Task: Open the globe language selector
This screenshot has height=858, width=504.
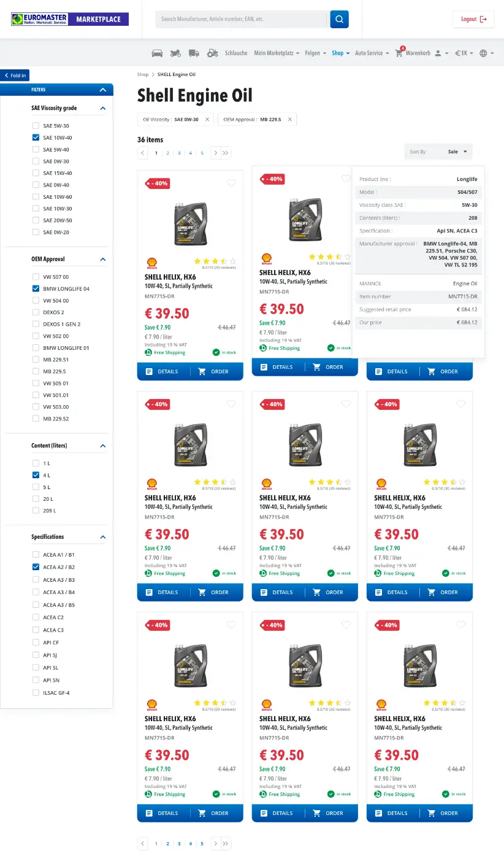Action: 483,53
